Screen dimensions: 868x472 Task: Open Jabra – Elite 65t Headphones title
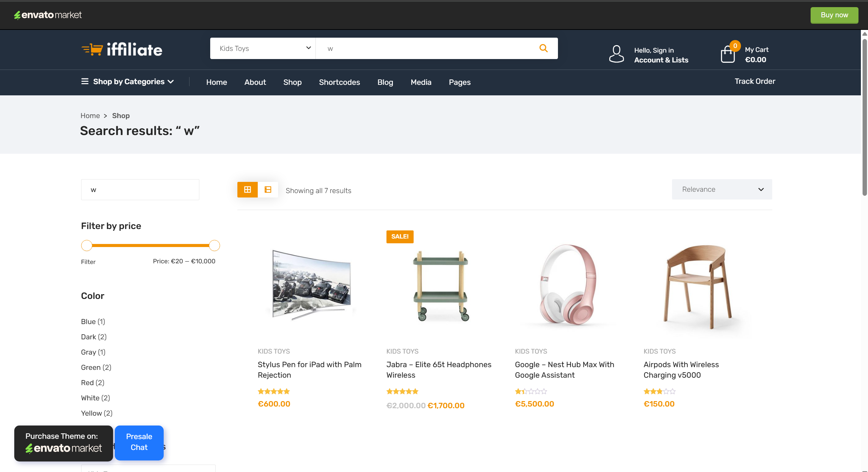439,370
